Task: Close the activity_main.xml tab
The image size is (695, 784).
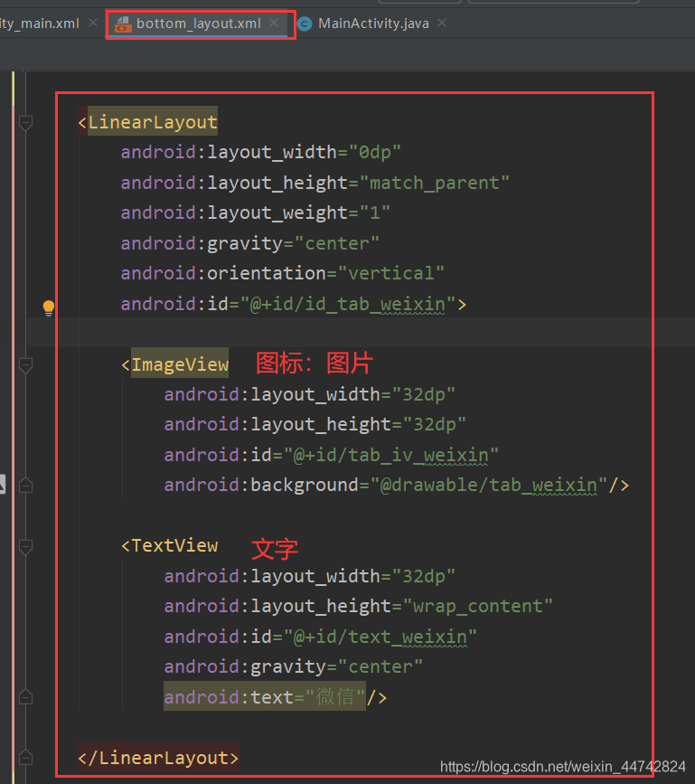Action: pyautogui.click(x=93, y=23)
